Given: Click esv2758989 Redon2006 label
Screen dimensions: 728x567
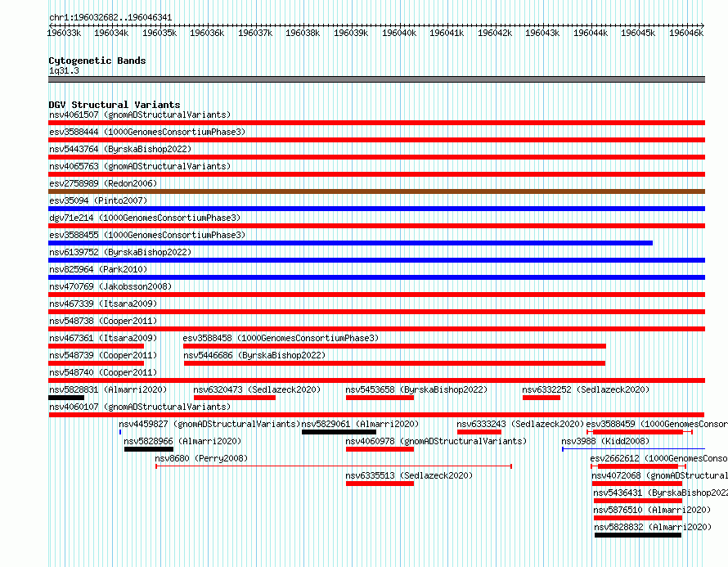Looking at the screenshot, I should pyautogui.click(x=103, y=183).
